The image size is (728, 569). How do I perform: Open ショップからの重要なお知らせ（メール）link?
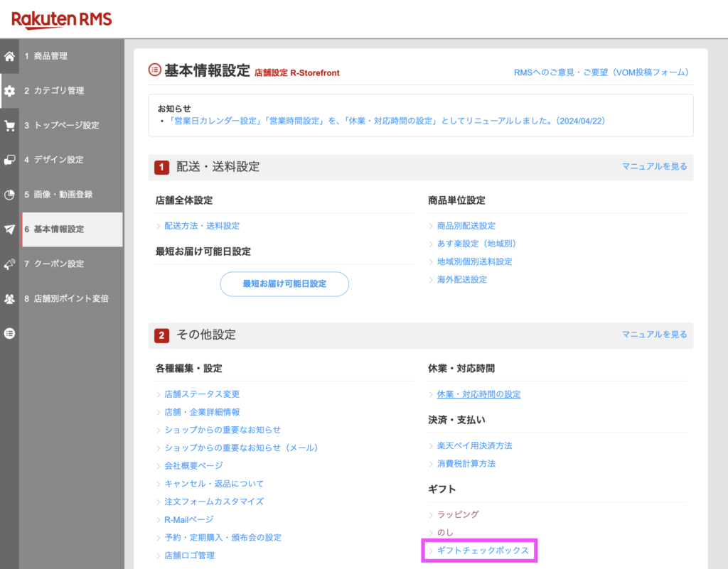point(241,448)
